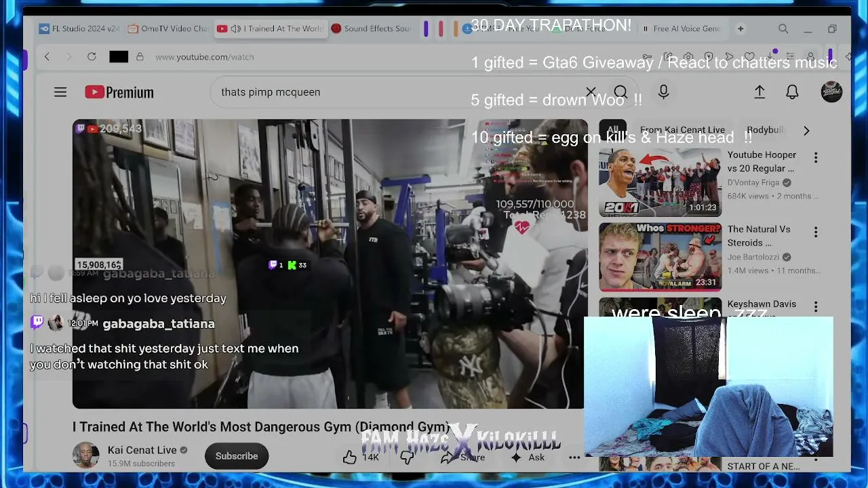This screenshot has height=488, width=868.
Task: Select the I Trained At The World tab
Action: pos(270,28)
